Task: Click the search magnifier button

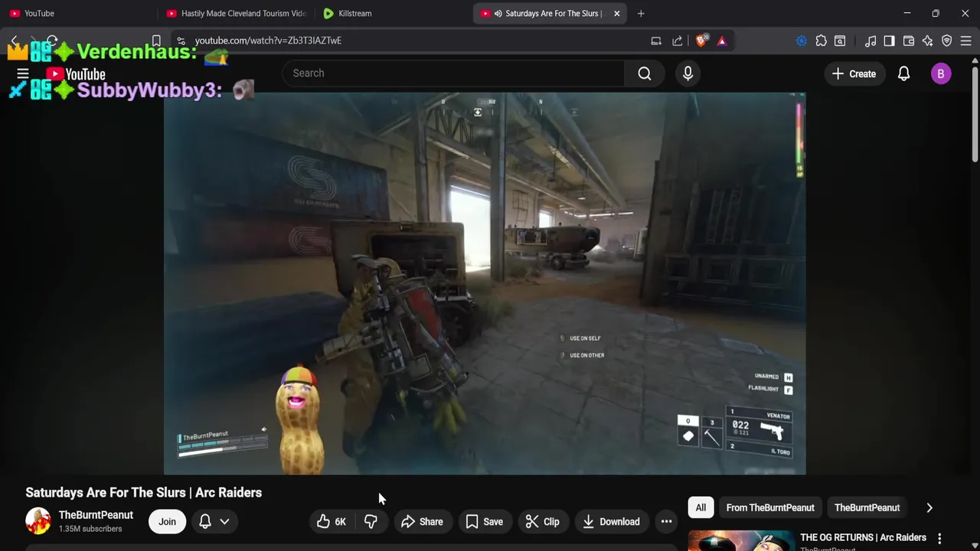Action: [x=645, y=73]
